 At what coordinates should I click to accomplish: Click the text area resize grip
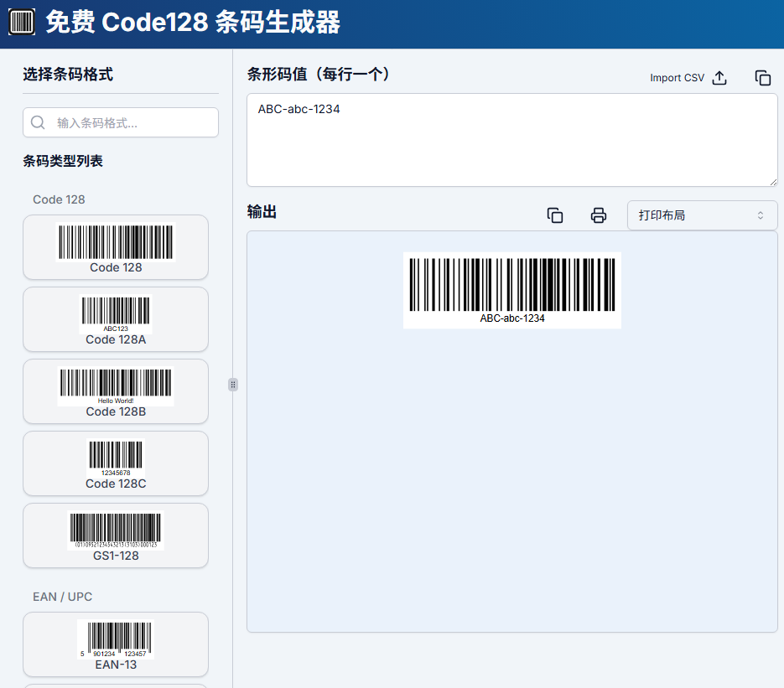773,183
